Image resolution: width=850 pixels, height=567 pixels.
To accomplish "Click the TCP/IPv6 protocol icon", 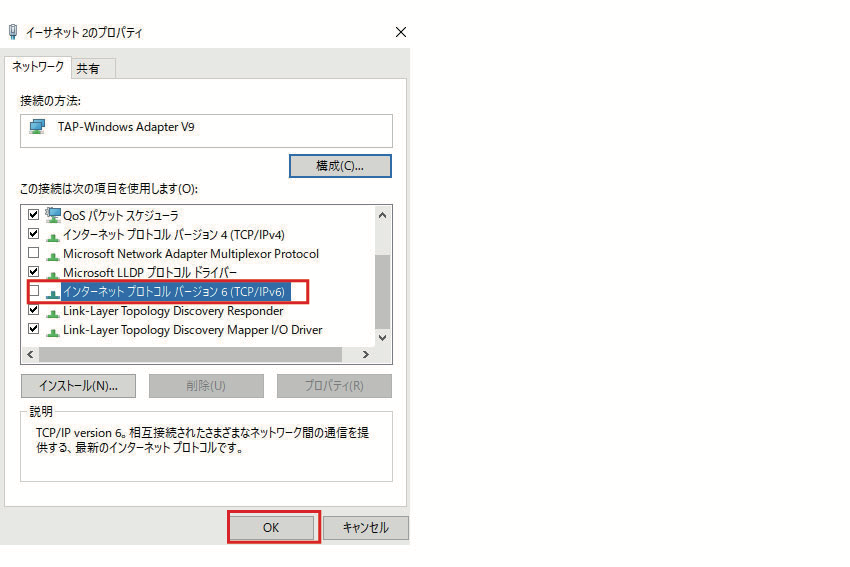I will pyautogui.click(x=53, y=294).
